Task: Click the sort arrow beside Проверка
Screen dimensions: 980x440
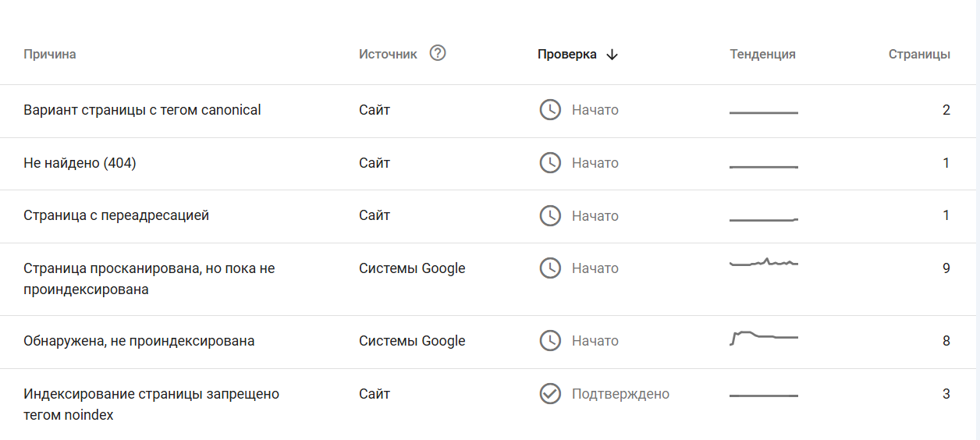Action: pos(612,55)
